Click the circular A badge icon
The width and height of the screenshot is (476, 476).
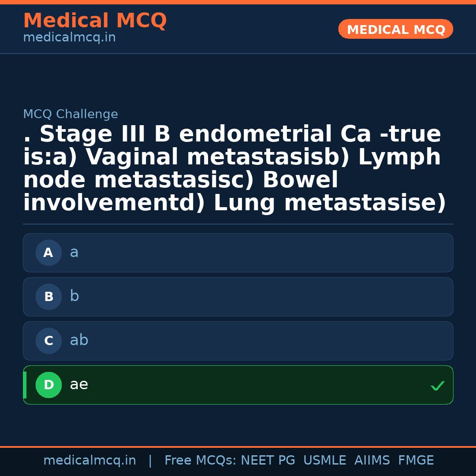tap(48, 253)
